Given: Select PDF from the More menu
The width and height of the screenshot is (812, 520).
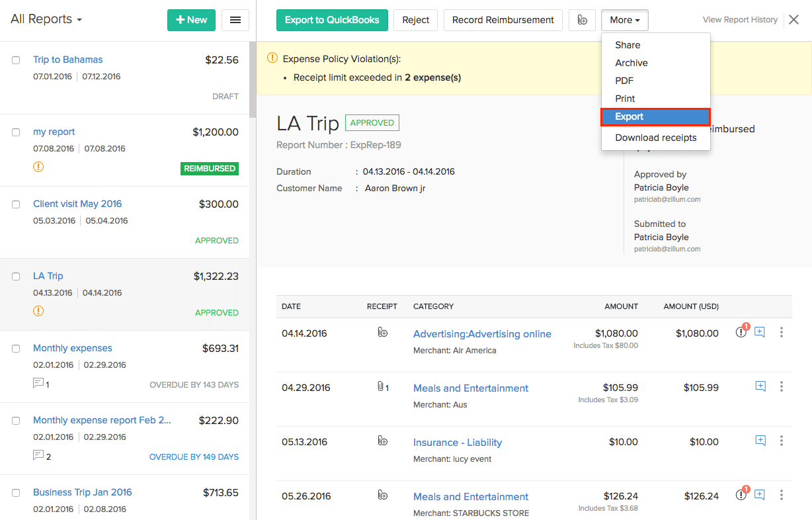Looking at the screenshot, I should tap(624, 81).
